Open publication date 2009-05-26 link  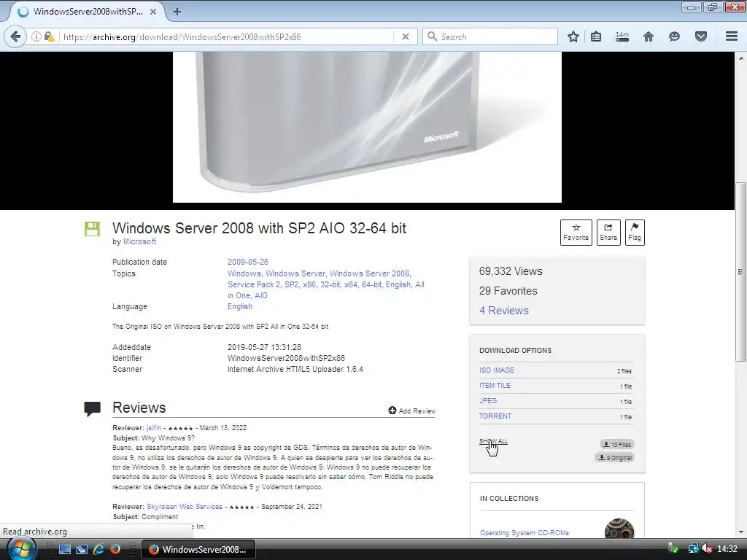point(248,262)
